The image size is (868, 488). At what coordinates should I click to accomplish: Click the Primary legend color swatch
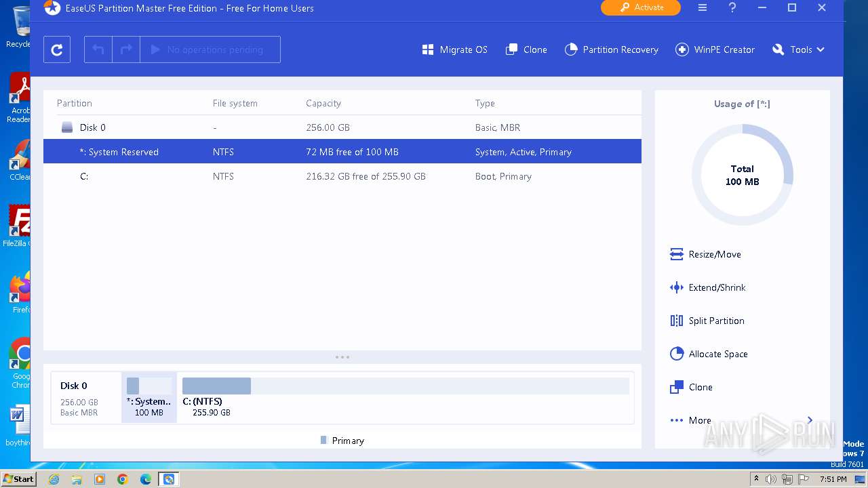323,441
